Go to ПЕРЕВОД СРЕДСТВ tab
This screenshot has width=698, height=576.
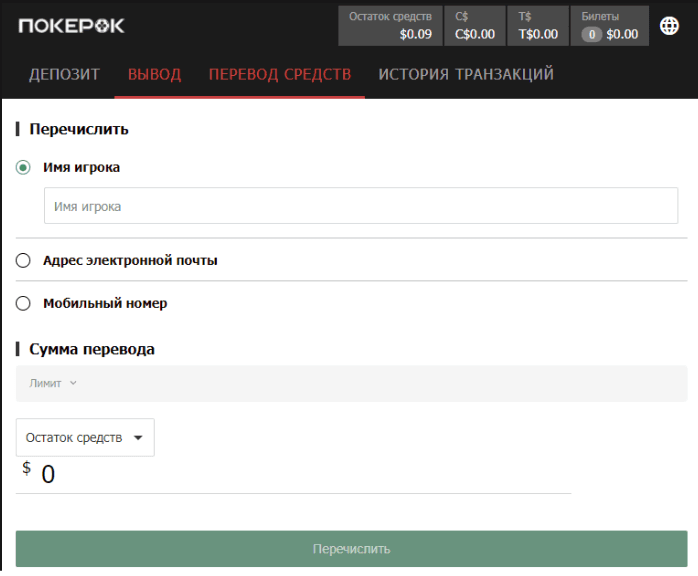[x=280, y=74]
